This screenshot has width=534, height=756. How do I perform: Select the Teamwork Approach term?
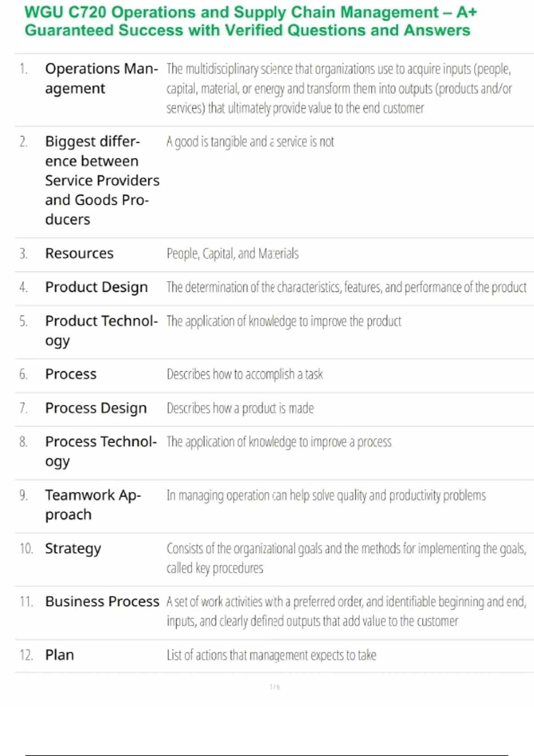pyautogui.click(x=93, y=504)
